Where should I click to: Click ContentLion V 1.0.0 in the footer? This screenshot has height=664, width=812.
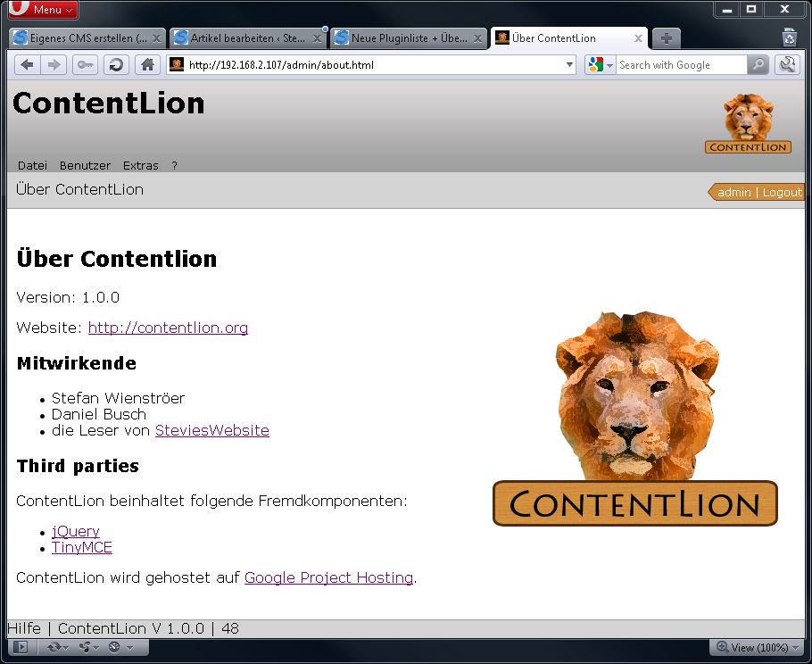tap(131, 628)
